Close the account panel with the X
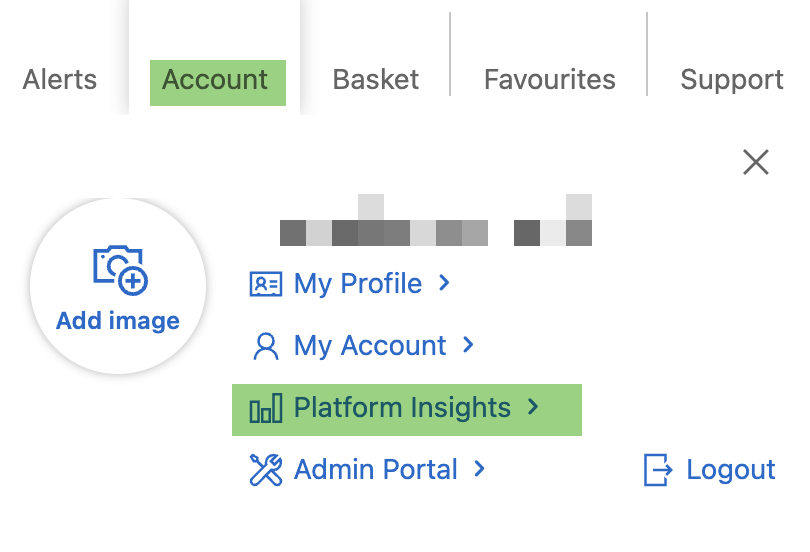Viewport: 810px width, 552px height. pos(756,162)
